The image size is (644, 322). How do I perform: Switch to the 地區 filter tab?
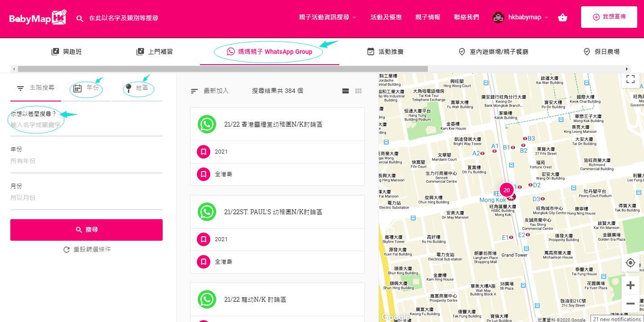pos(137,88)
